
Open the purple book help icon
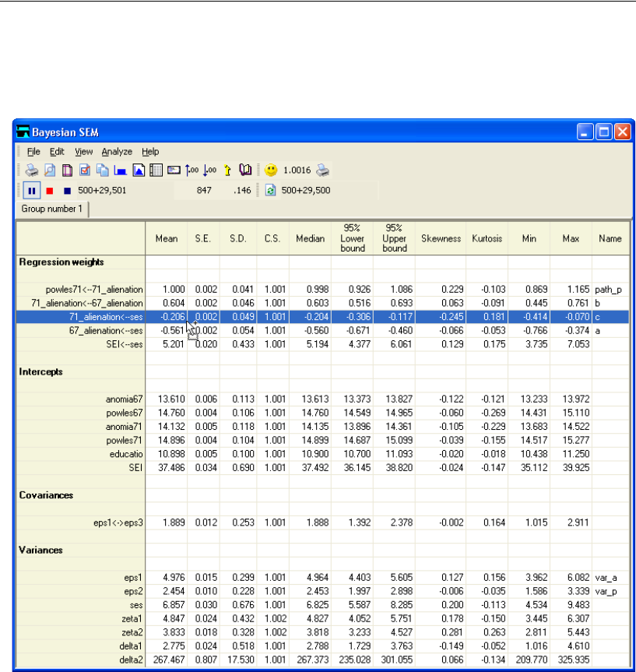pos(245,170)
